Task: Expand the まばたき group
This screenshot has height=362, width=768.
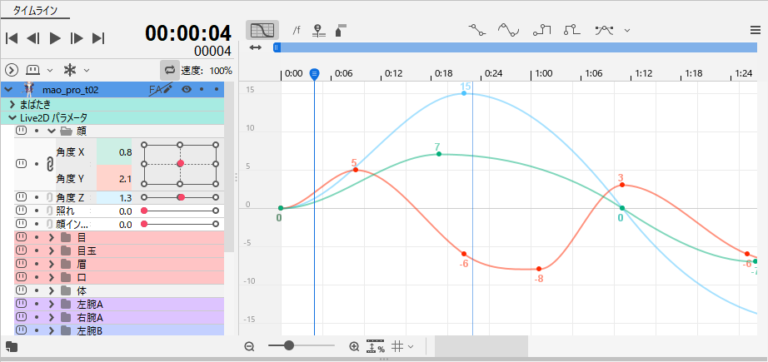Action: tap(12, 104)
